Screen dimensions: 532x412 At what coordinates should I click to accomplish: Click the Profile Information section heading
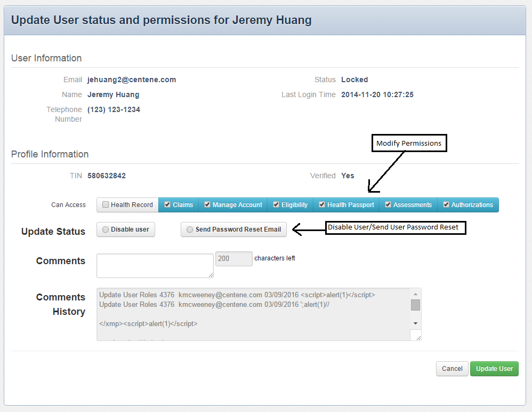click(x=50, y=155)
